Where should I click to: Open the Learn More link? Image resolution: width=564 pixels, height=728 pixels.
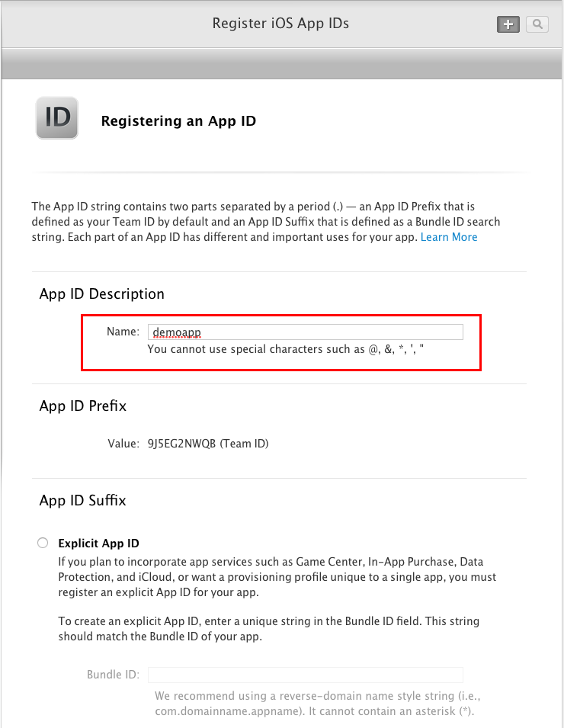click(x=449, y=237)
